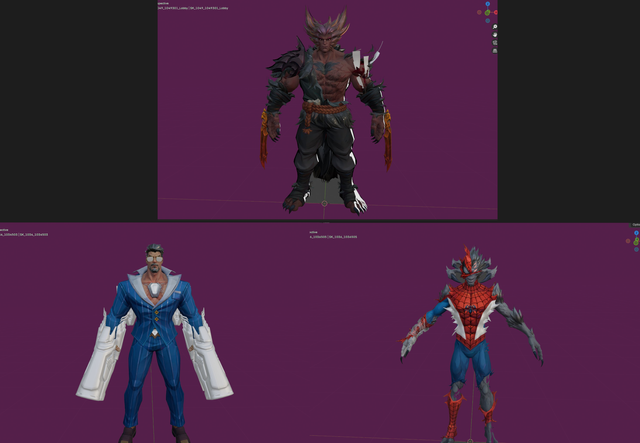Click the zoom magnifier icon in top viewport
The width and height of the screenshot is (640, 443).
pos(495,27)
